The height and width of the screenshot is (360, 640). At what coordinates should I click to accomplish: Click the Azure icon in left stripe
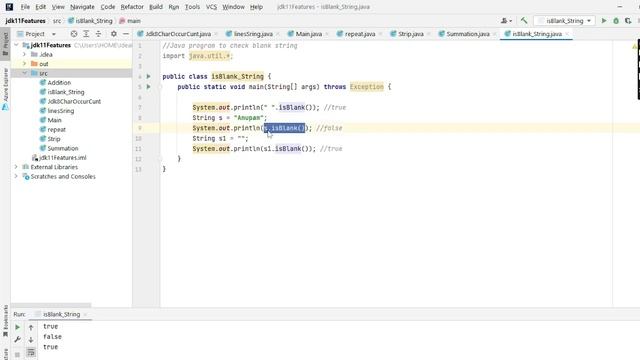5,107
